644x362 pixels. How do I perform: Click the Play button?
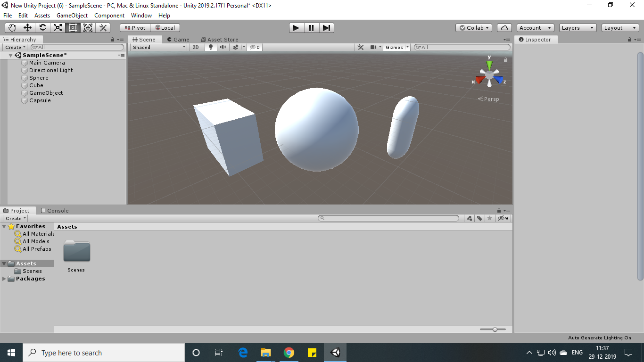pyautogui.click(x=296, y=28)
